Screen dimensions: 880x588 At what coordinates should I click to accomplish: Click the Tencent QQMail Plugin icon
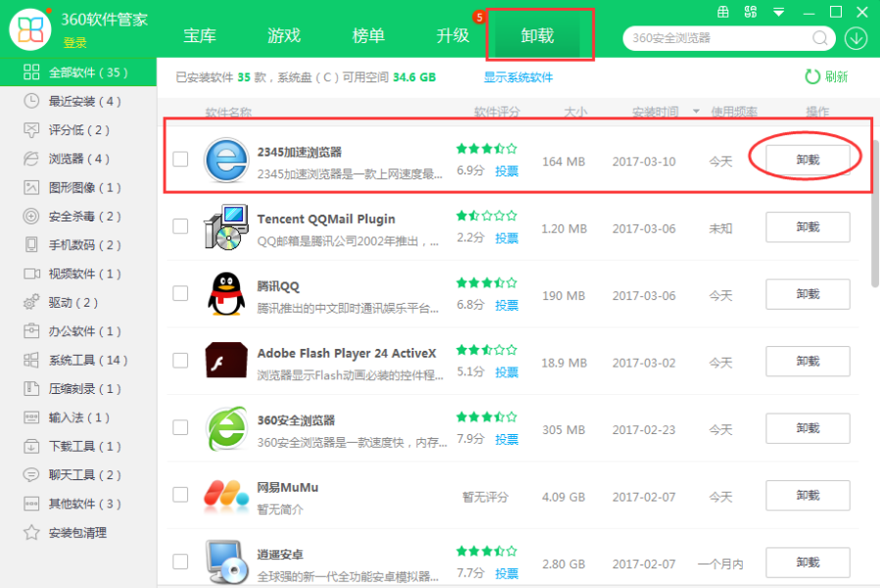[x=226, y=227]
